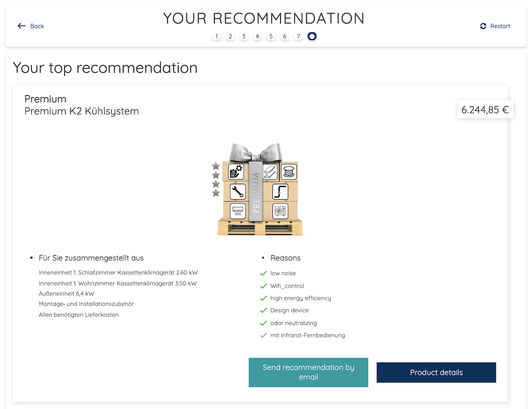This screenshot has height=409, width=532.
Task: Click the indoor air conditioner icon
Action: [x=238, y=211]
